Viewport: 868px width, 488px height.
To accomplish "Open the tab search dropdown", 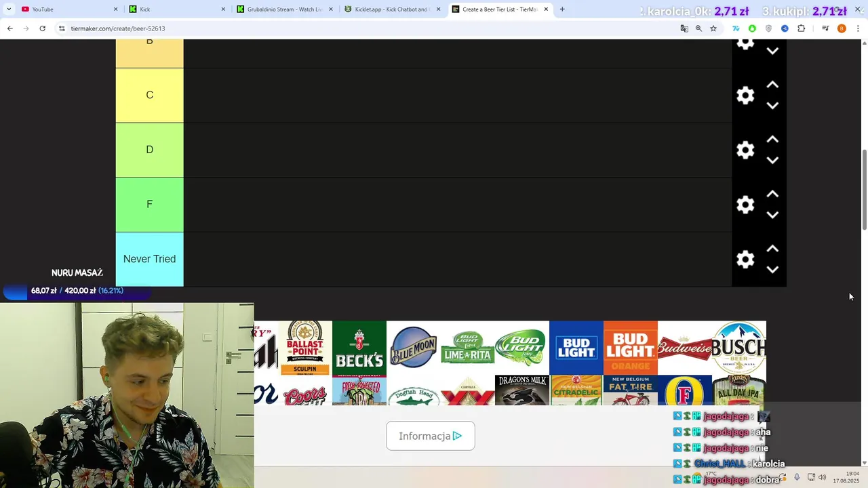I will 9,9.
